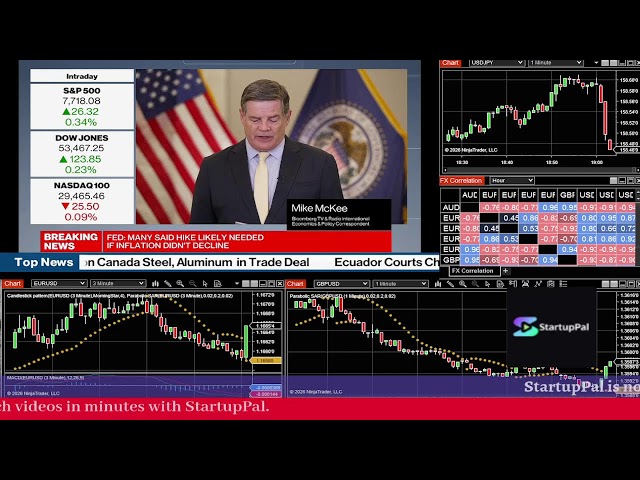640x480 pixels.
Task: Click Chart label of EURUSD window
Action: pyautogui.click(x=12, y=283)
